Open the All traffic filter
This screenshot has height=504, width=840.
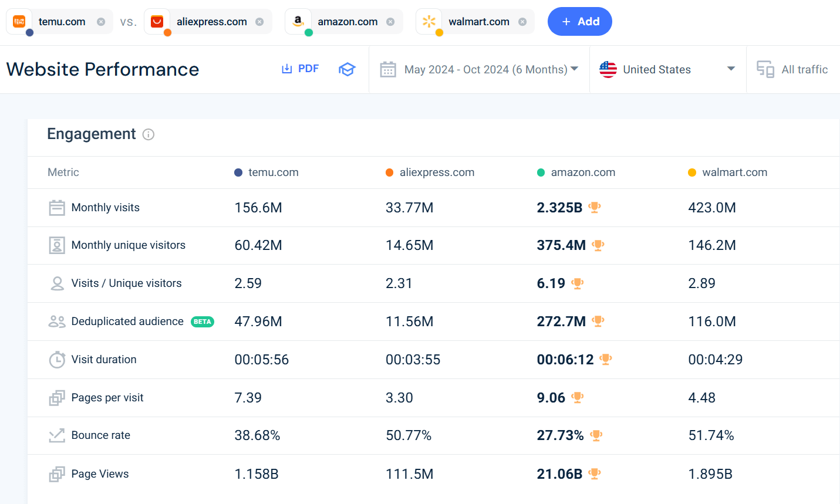pos(804,69)
